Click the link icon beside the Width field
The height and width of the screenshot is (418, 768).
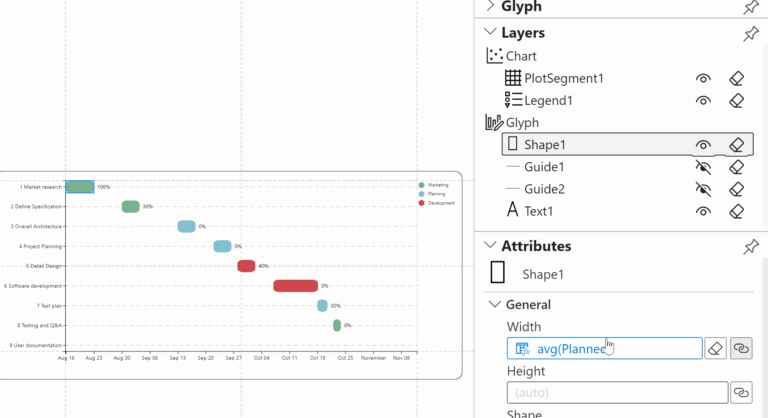[741, 348]
